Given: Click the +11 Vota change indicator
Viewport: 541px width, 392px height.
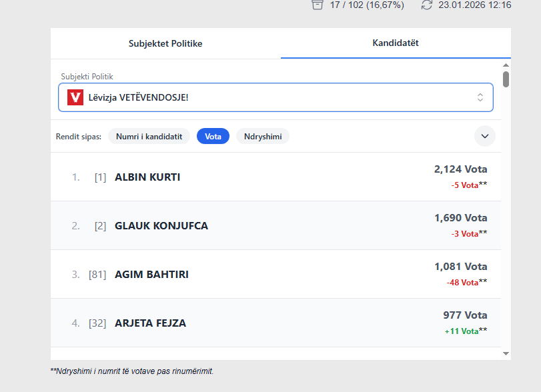Looking at the screenshot, I should click(x=462, y=331).
